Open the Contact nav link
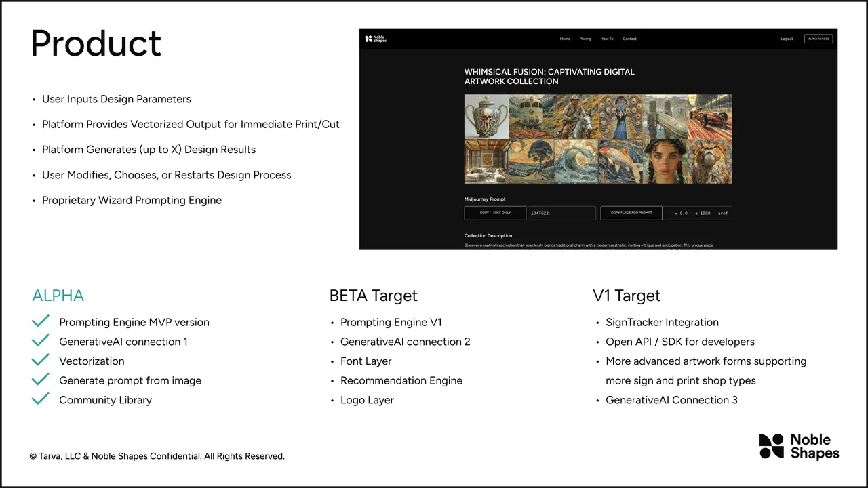868x488 pixels. (629, 39)
